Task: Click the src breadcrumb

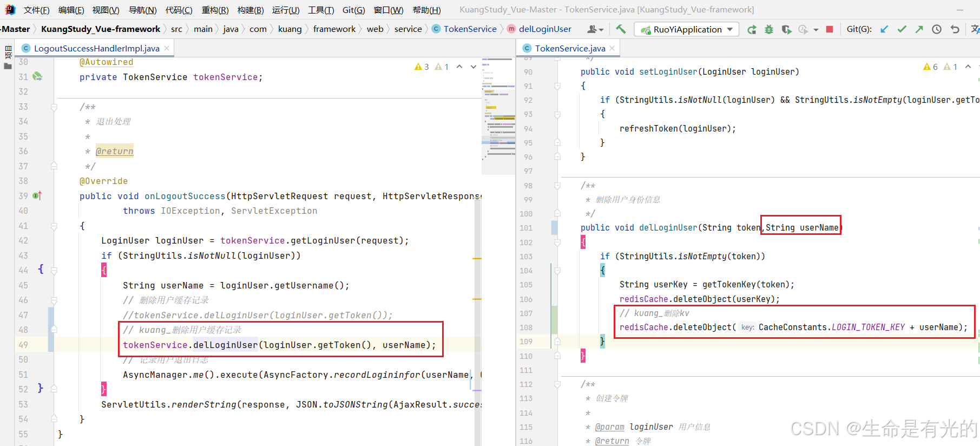Action: [x=176, y=29]
